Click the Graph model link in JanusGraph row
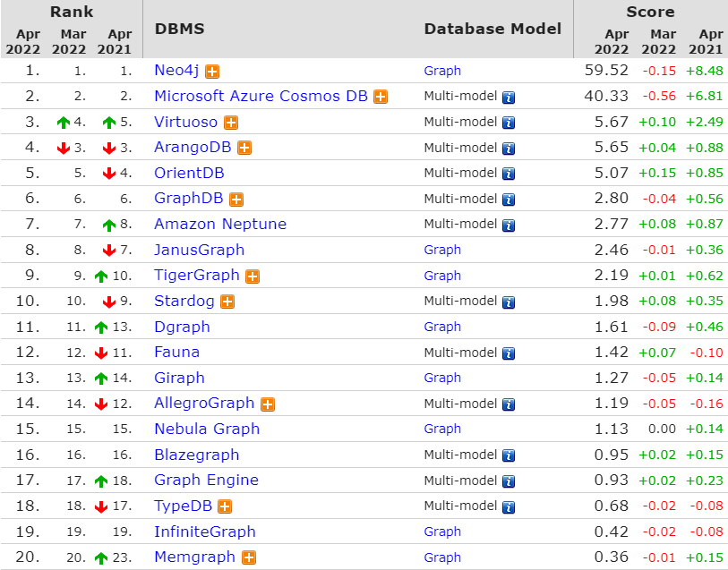This screenshot has height=570, width=728. tap(442, 250)
